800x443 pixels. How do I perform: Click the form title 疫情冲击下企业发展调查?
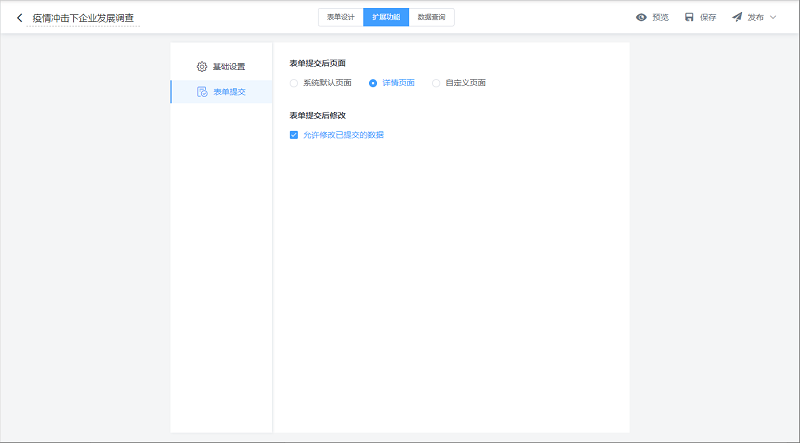pos(82,18)
